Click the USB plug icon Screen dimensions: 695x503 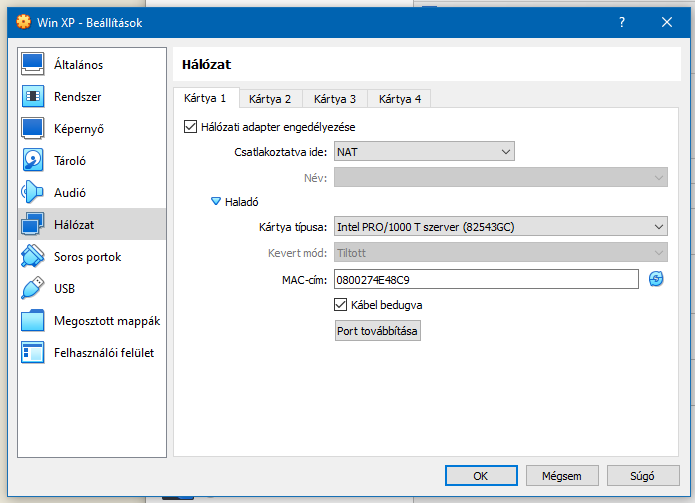[32, 288]
